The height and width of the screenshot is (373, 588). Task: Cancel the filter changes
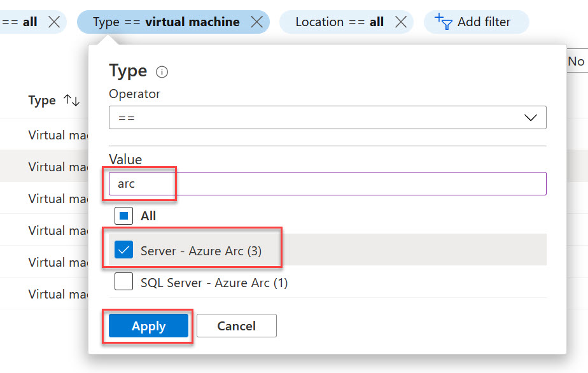coord(236,325)
